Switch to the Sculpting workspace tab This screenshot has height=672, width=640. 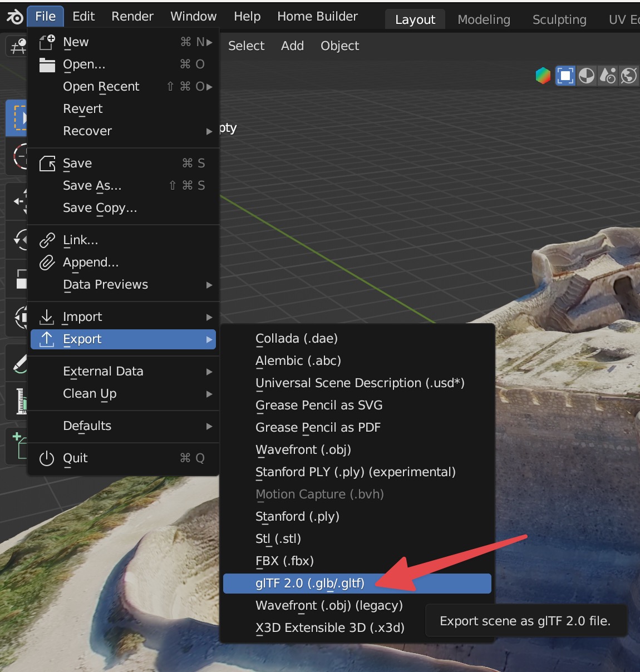[x=559, y=19]
